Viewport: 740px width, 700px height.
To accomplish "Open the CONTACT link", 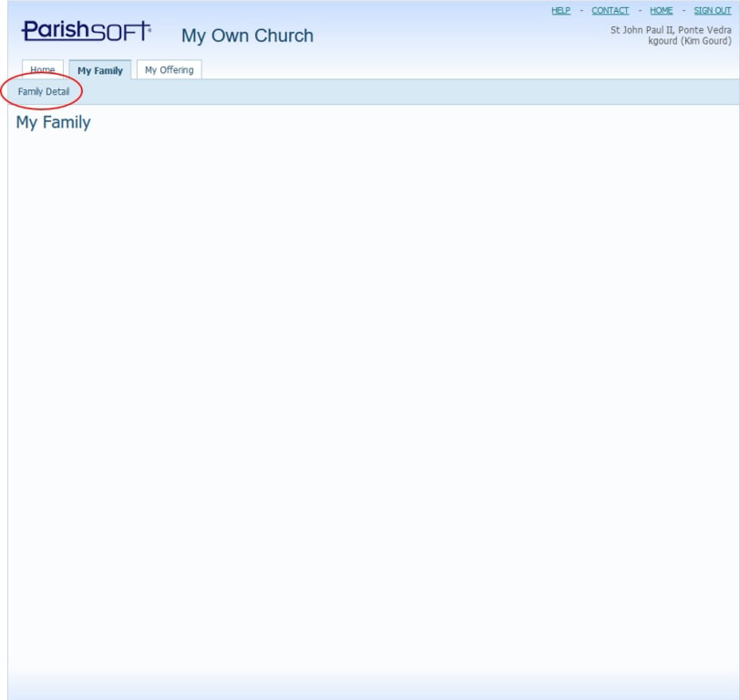I will coord(610,11).
